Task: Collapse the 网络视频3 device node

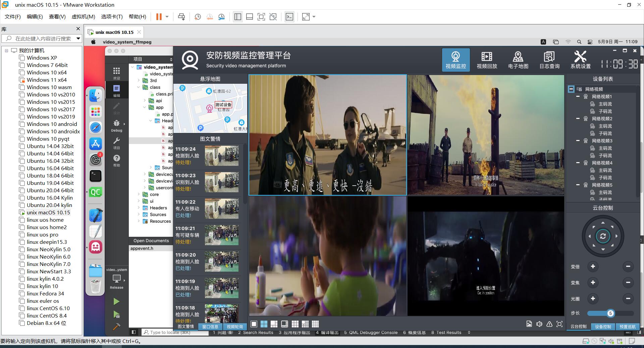Action: [578, 141]
